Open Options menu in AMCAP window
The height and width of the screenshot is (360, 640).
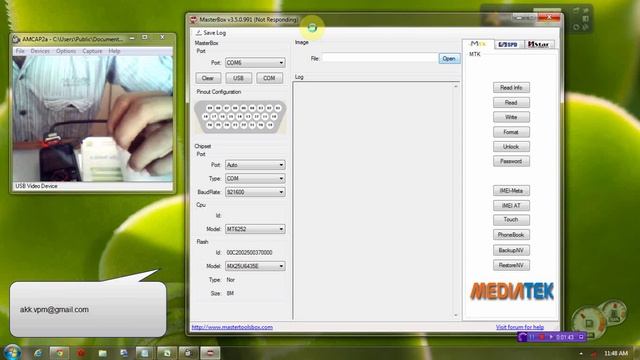66,51
